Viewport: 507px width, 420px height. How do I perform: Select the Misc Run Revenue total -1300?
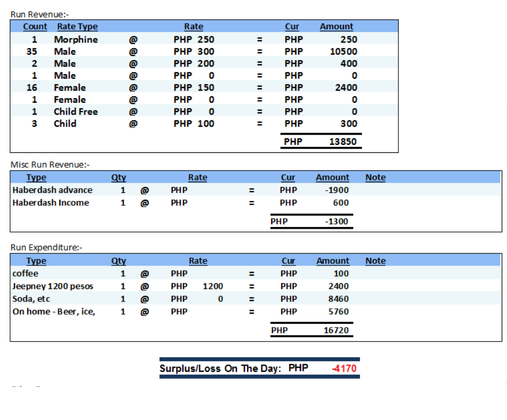(336, 221)
